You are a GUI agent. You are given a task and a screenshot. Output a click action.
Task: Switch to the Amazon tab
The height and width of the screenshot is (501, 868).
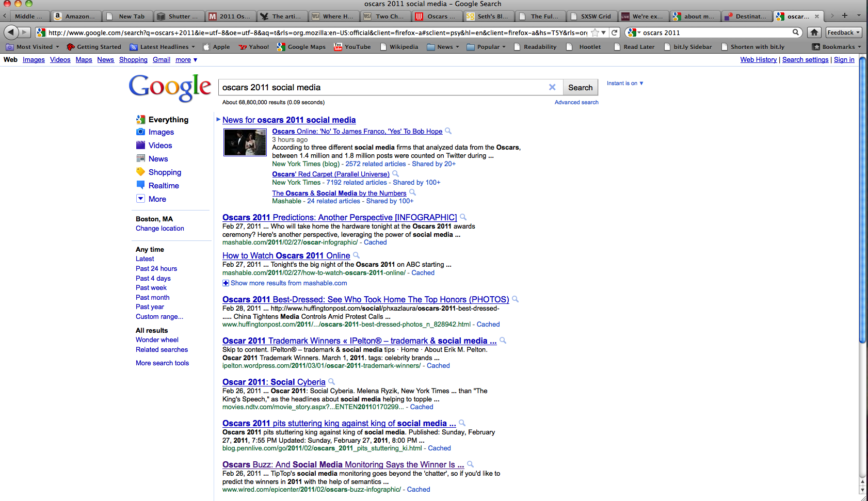(x=75, y=17)
